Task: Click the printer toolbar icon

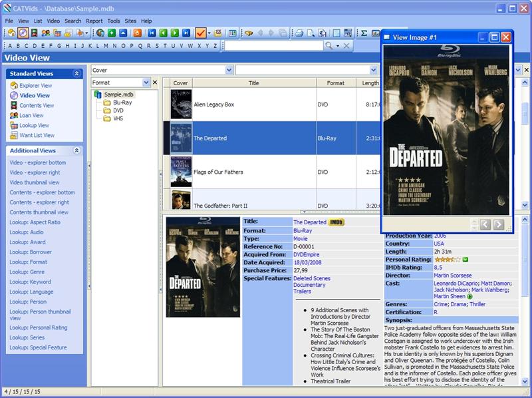Action: pyautogui.click(x=299, y=33)
